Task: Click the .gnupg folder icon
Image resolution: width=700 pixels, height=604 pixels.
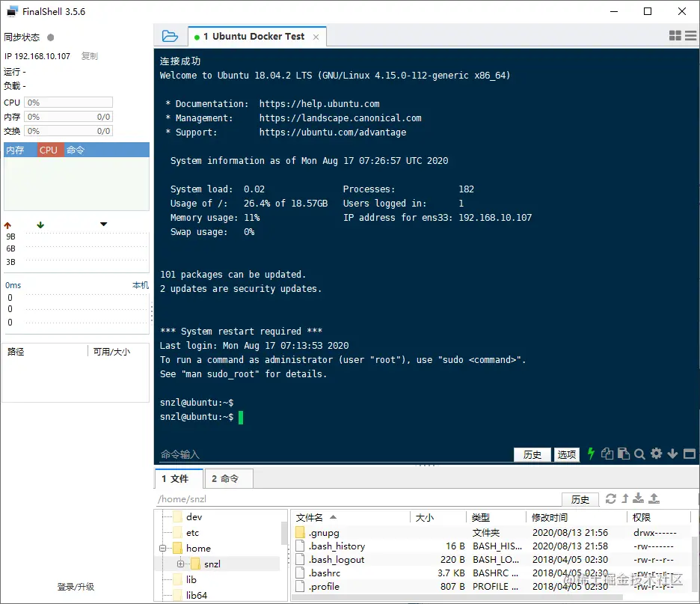Action: click(300, 532)
